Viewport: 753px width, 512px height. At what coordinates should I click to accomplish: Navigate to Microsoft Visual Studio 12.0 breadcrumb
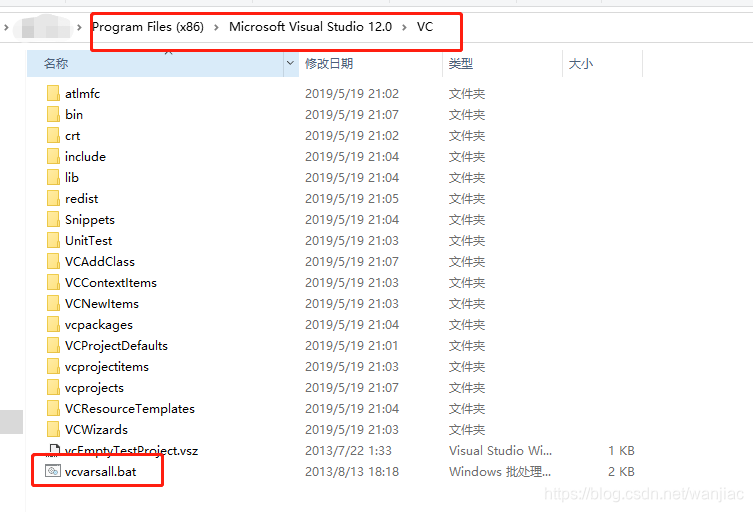[310, 27]
